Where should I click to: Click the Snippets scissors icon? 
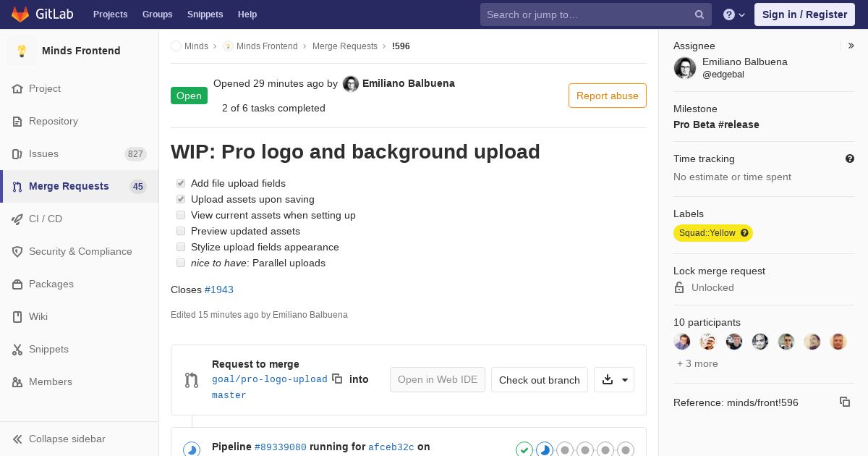click(17, 349)
